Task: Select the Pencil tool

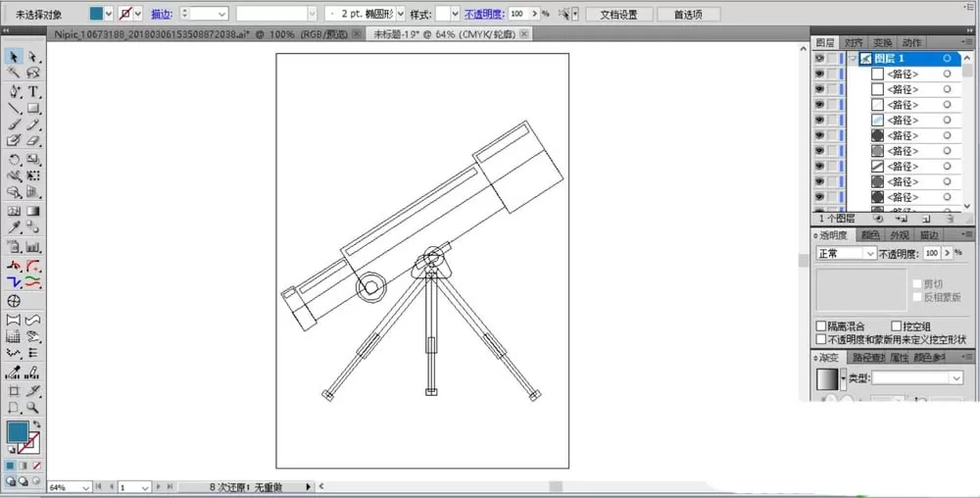Action: (x=32, y=124)
